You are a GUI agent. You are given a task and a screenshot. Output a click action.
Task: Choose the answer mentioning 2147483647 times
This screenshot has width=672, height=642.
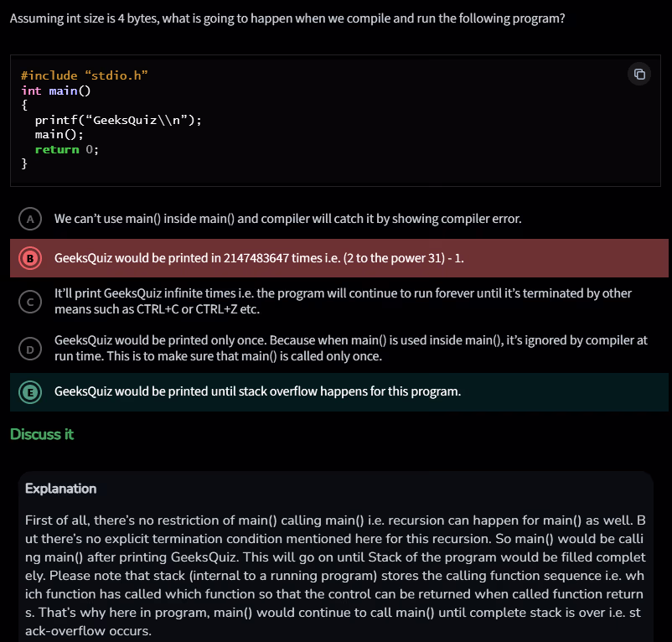coord(259,258)
